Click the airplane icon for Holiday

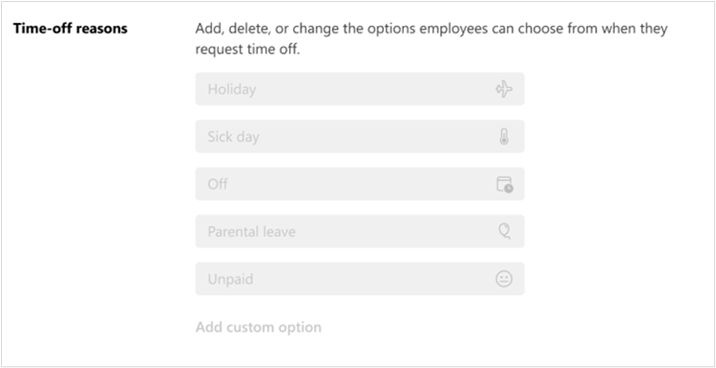pyautogui.click(x=504, y=89)
